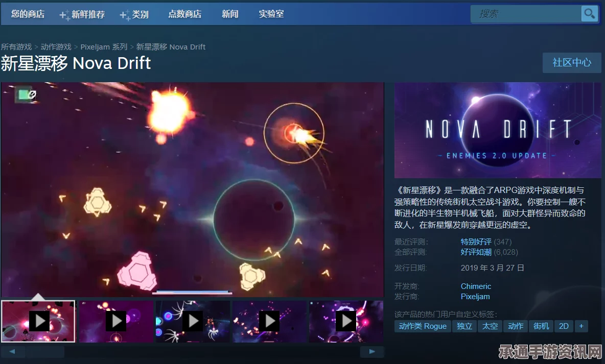Select the 动作 tag

516,326
